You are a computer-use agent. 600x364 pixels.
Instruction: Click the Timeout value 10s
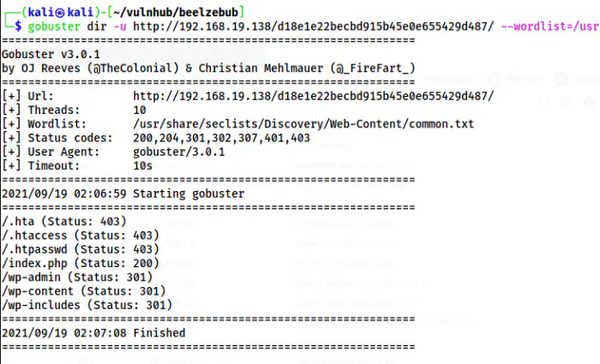coord(143,165)
